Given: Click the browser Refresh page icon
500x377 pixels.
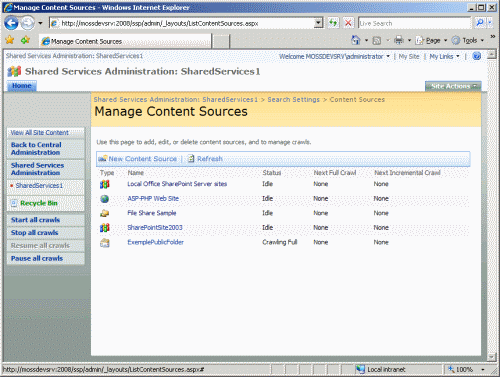Looking at the screenshot, I should click(333, 23).
